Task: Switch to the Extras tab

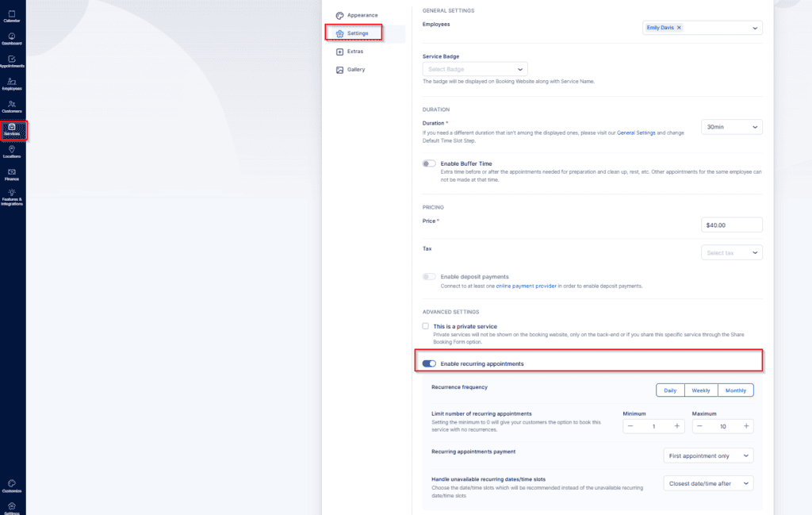Action: [x=350, y=52]
